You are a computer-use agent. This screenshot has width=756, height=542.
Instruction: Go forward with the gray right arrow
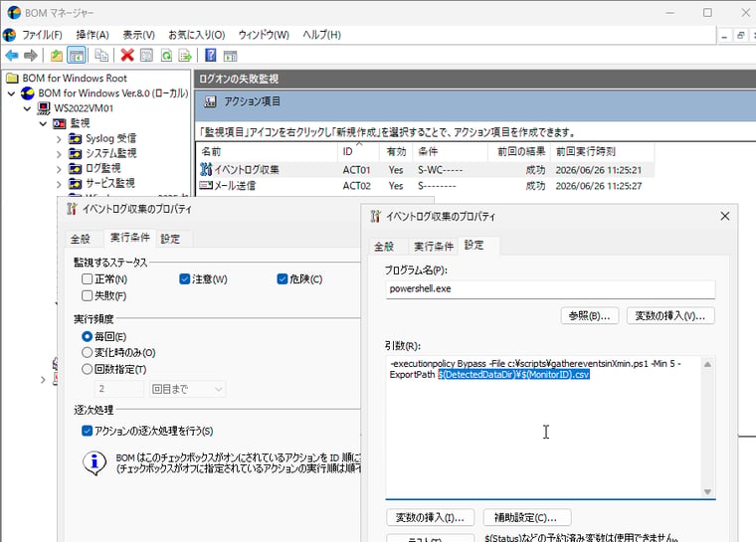[x=31, y=56]
